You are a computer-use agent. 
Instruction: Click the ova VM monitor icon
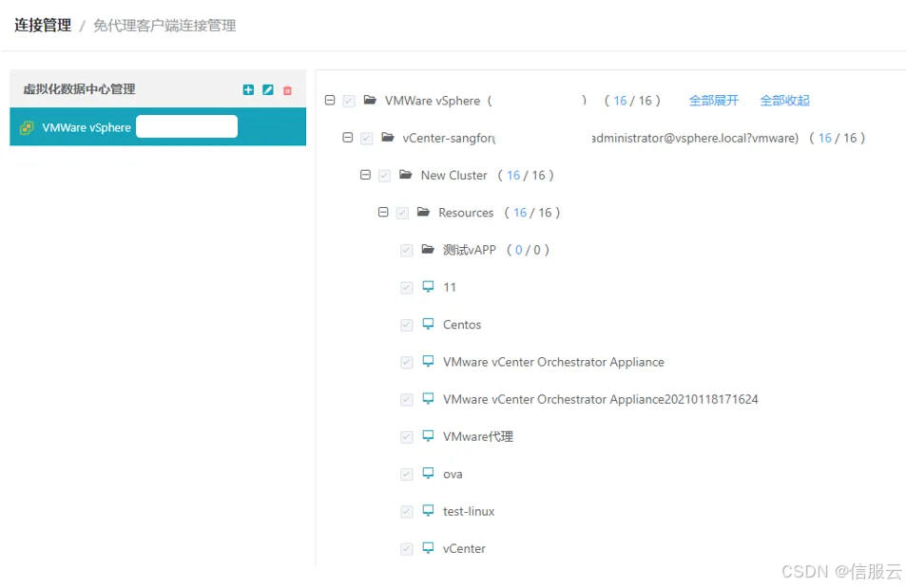pos(428,473)
